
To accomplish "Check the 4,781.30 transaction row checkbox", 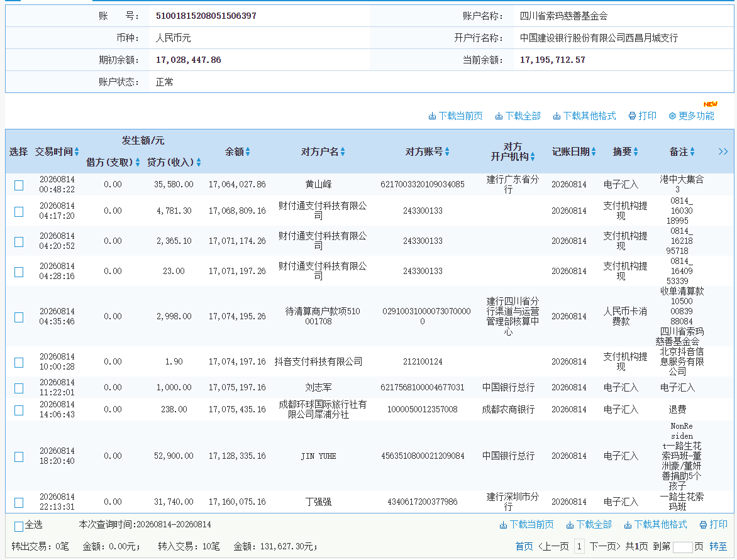I will click(19, 211).
